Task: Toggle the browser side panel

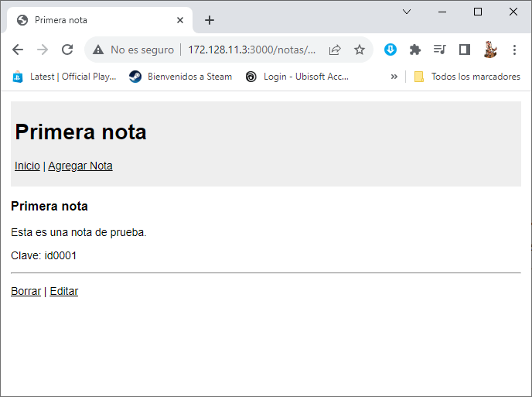Action: click(465, 50)
